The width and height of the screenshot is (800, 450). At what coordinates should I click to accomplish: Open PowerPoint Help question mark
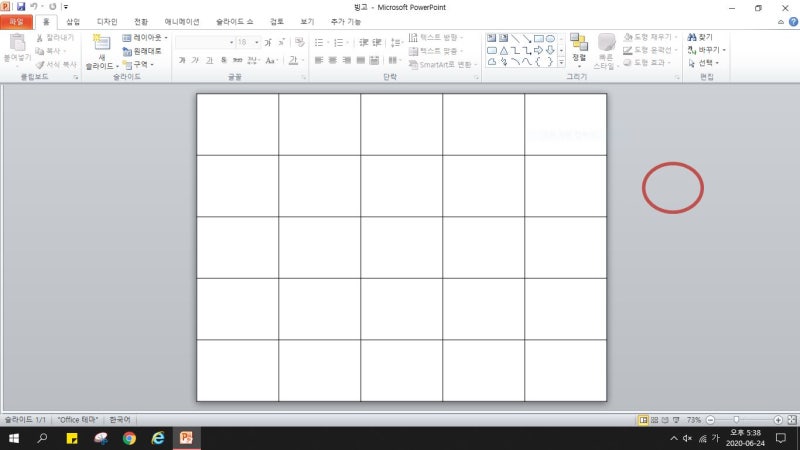(793, 22)
